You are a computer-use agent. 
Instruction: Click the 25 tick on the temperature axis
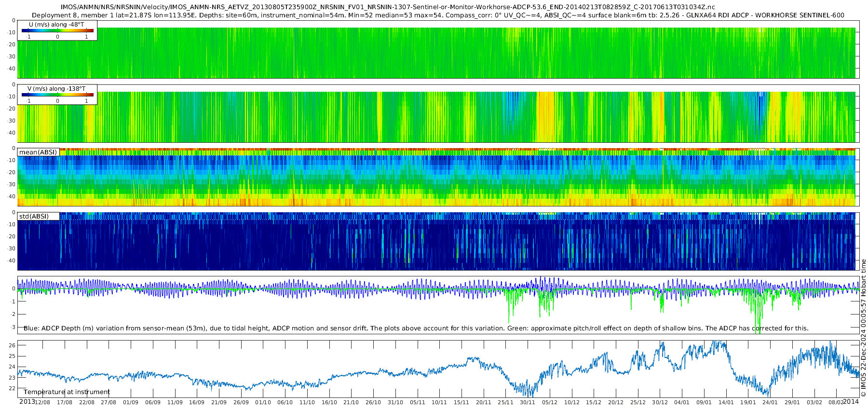pos(13,356)
